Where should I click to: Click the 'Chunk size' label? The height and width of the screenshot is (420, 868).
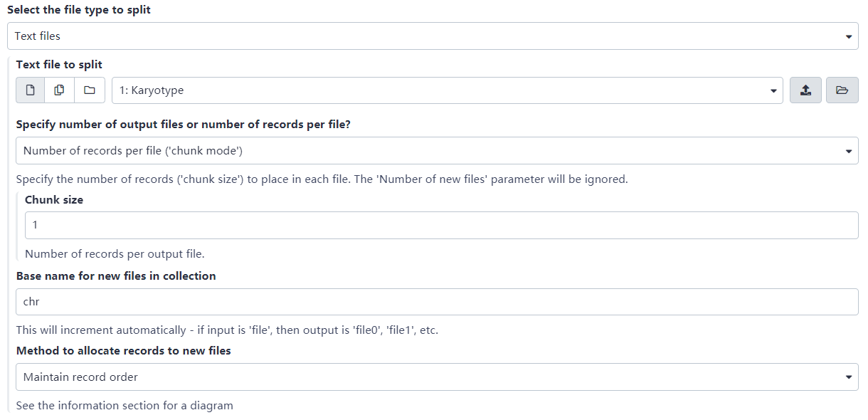click(54, 200)
